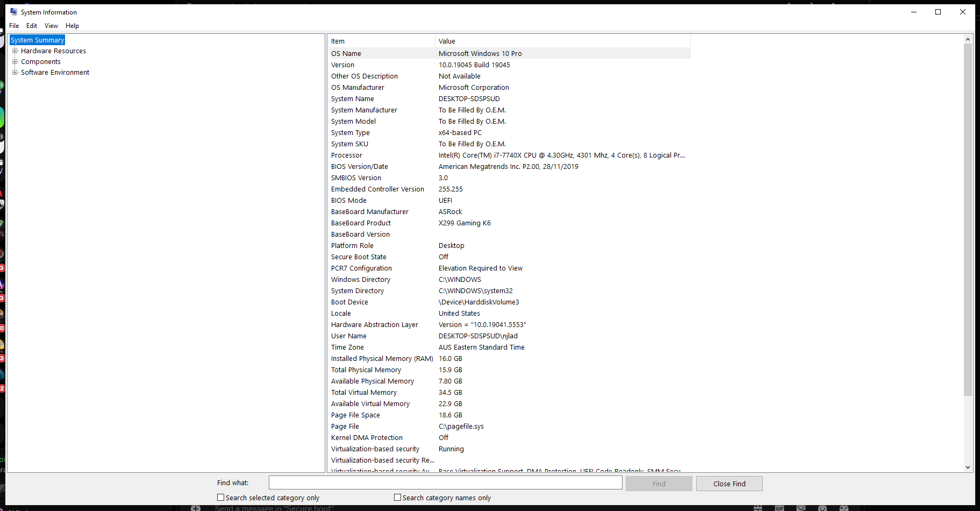Click the Value column header

click(562, 41)
